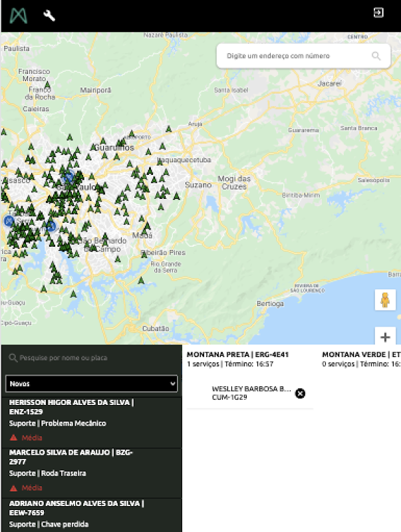Screen dimensions: 401x532
Task: Click the magnifier icon in address search
Action: click(376, 56)
